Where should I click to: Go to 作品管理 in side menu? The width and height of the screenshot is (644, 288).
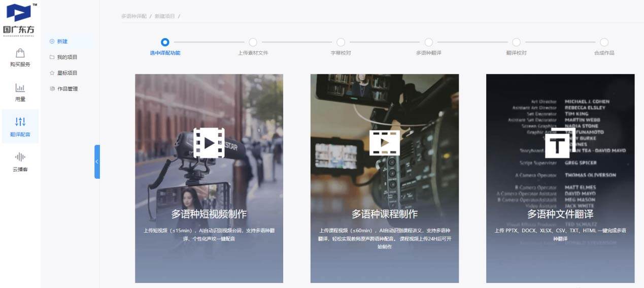[67, 89]
